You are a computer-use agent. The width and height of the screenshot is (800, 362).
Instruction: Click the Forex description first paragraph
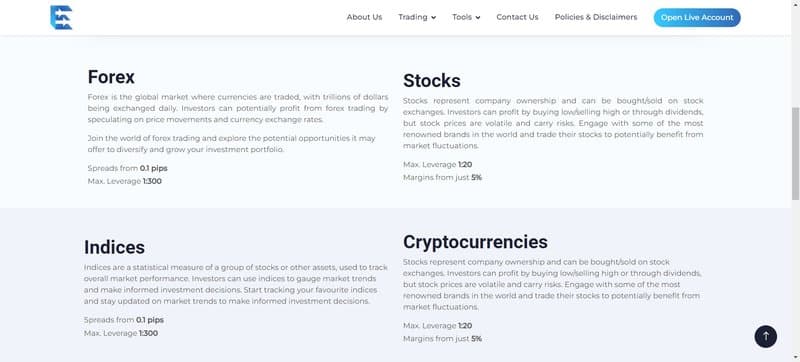(238, 108)
